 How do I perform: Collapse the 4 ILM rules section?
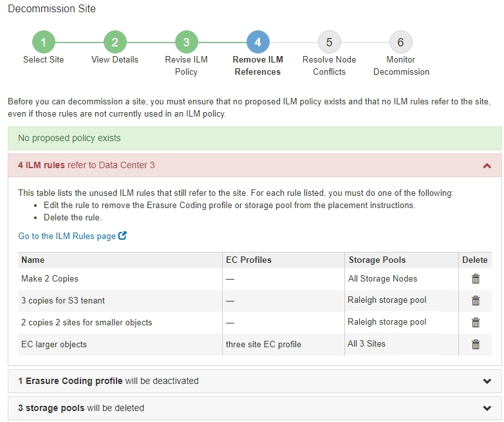[x=487, y=166]
